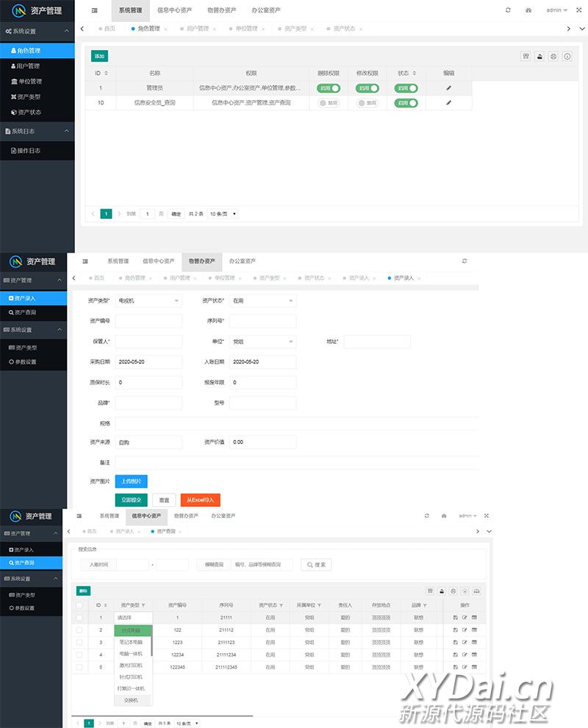588x728 pixels.
Task: Click the 搜索 button on 资产查询 screen
Action: click(x=316, y=565)
